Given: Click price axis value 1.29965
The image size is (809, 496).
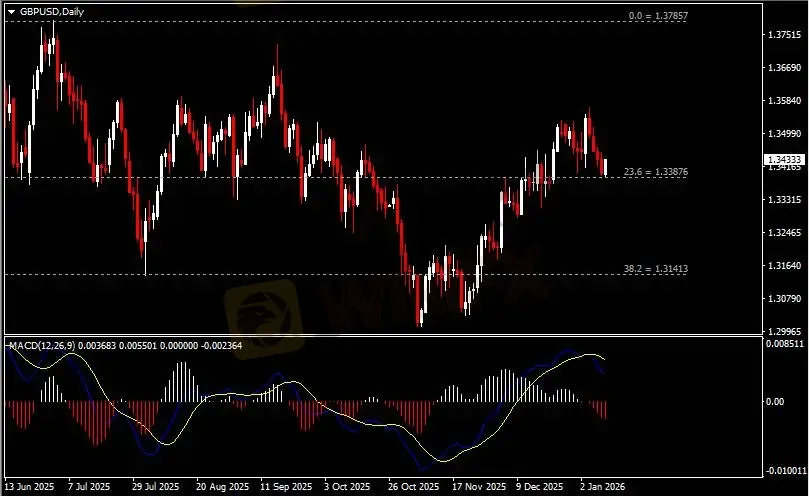Looking at the screenshot, I should click(x=784, y=331).
